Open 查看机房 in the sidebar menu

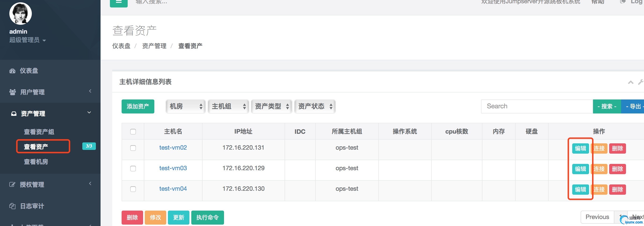pos(36,162)
